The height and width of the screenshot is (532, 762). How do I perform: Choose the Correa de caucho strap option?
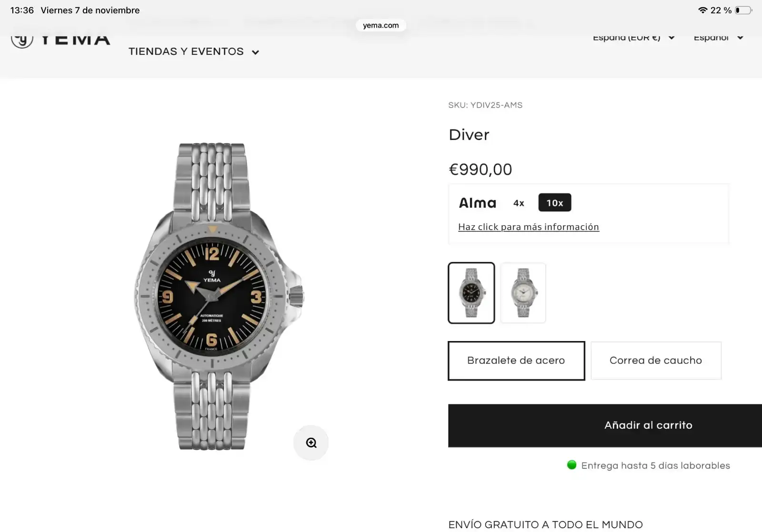point(656,361)
